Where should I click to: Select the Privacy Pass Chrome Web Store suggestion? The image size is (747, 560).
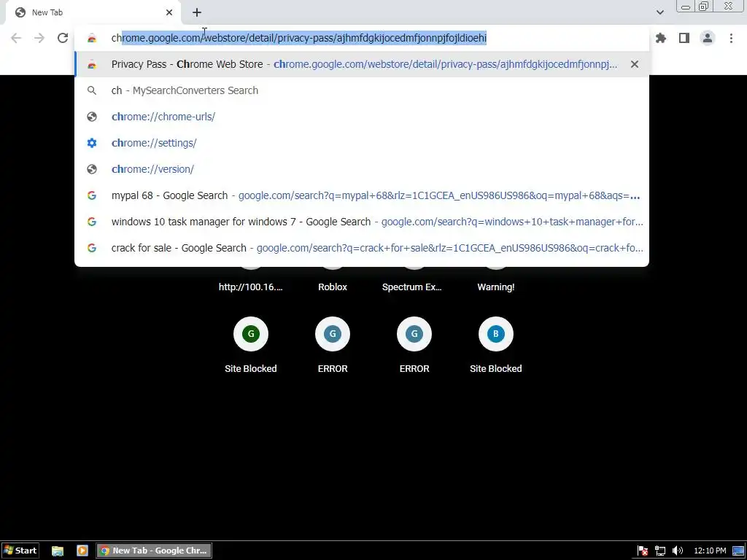click(362, 64)
